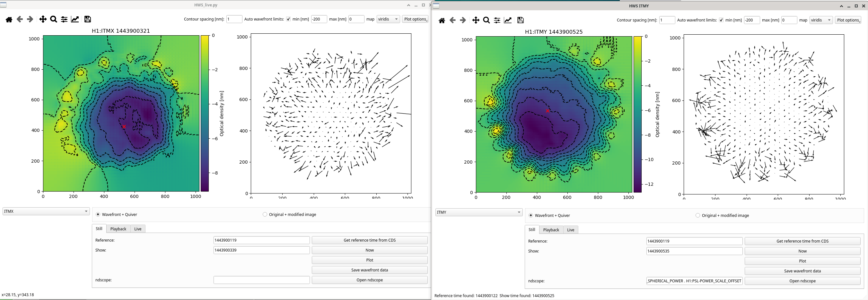The height and width of the screenshot is (300, 868).
Task: Click the Back arrow icon in HWS ITMY toolbar
Action: 452,21
